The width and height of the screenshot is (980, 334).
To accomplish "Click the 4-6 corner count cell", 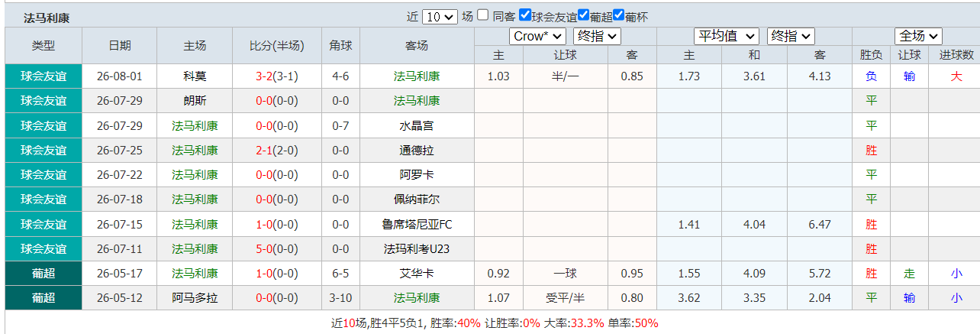I will (x=340, y=76).
